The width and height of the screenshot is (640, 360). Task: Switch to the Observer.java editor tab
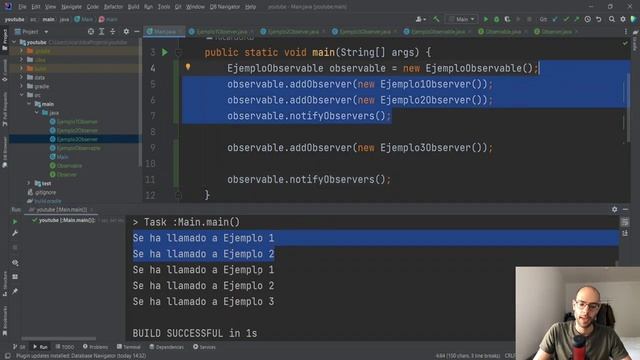point(556,31)
